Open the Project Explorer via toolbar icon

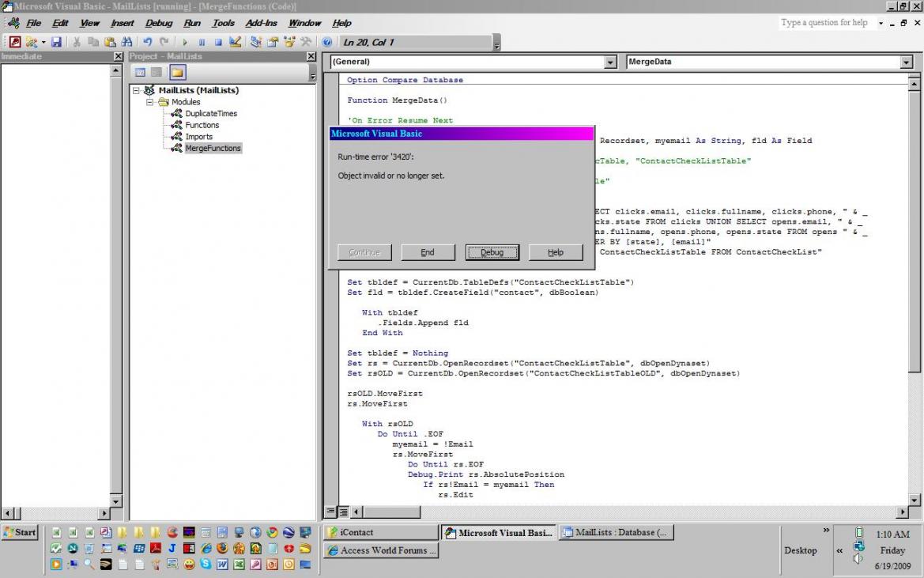(256, 42)
